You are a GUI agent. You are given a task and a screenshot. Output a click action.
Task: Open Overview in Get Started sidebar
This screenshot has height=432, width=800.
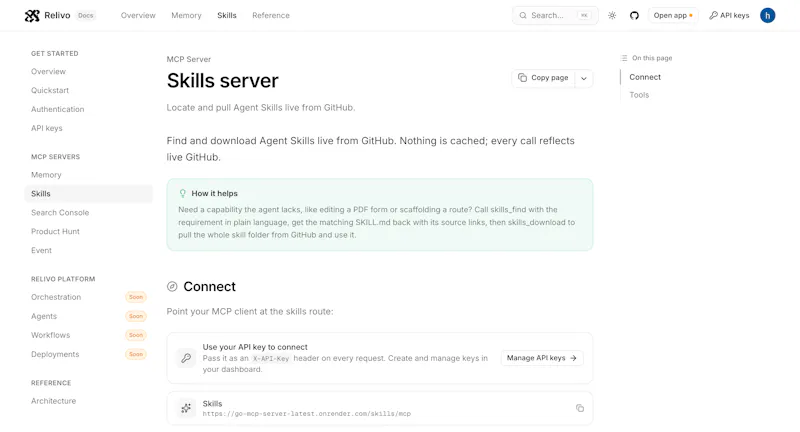tap(48, 71)
